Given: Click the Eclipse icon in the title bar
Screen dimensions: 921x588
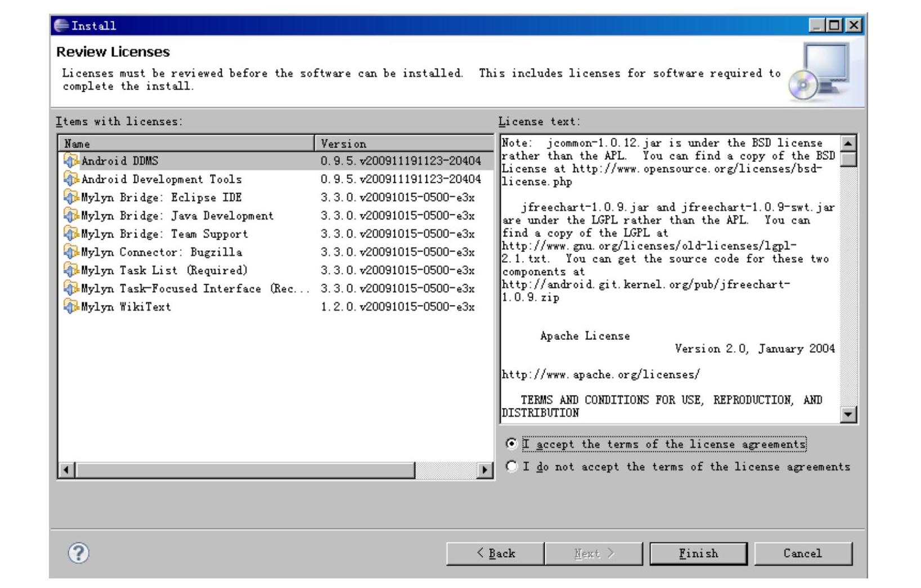Looking at the screenshot, I should 61,25.
